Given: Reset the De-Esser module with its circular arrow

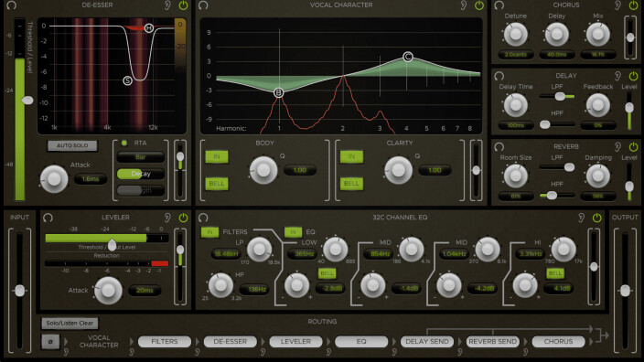Looking at the screenshot, I should [x=12, y=5].
